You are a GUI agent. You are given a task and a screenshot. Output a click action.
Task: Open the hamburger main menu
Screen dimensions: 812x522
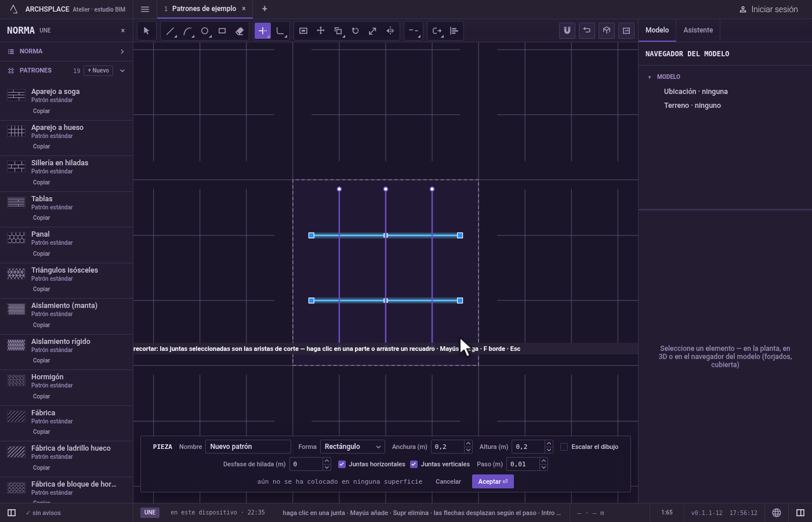click(x=145, y=9)
